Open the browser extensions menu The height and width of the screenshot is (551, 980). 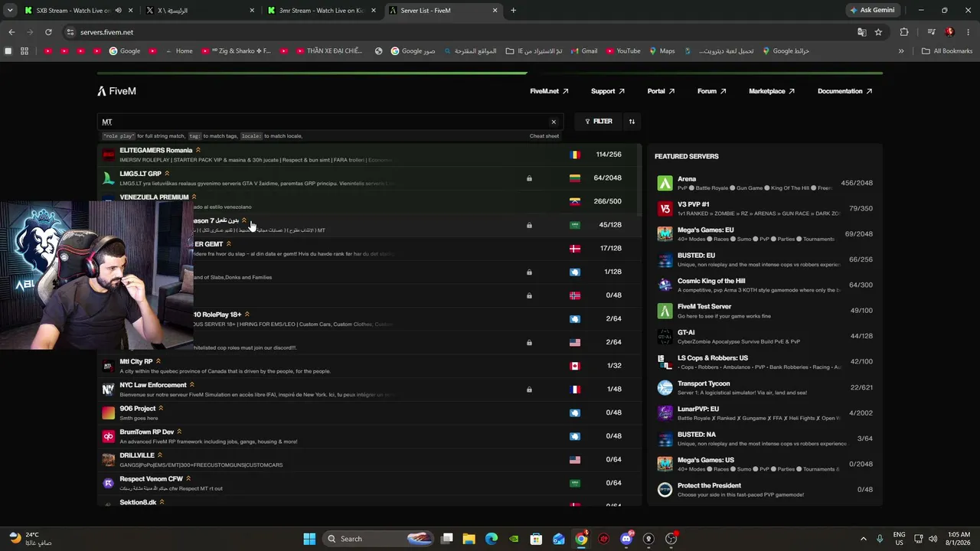(x=904, y=32)
